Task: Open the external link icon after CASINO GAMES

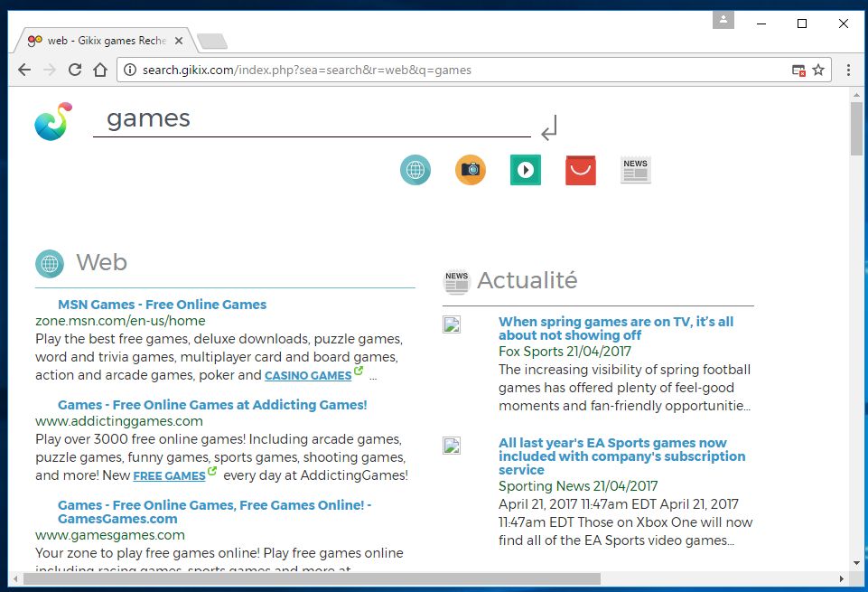Action: click(x=359, y=371)
